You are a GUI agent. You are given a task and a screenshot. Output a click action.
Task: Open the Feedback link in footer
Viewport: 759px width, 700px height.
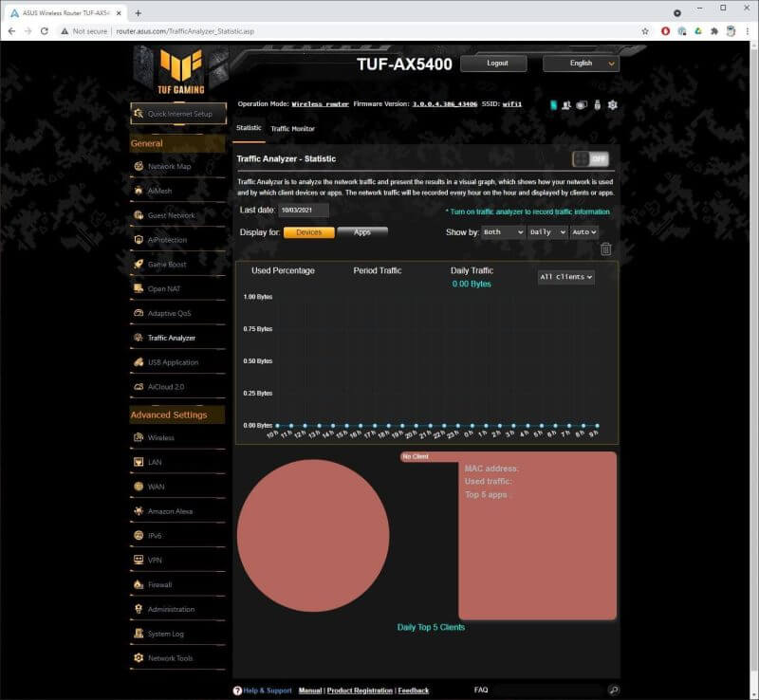tap(414, 691)
